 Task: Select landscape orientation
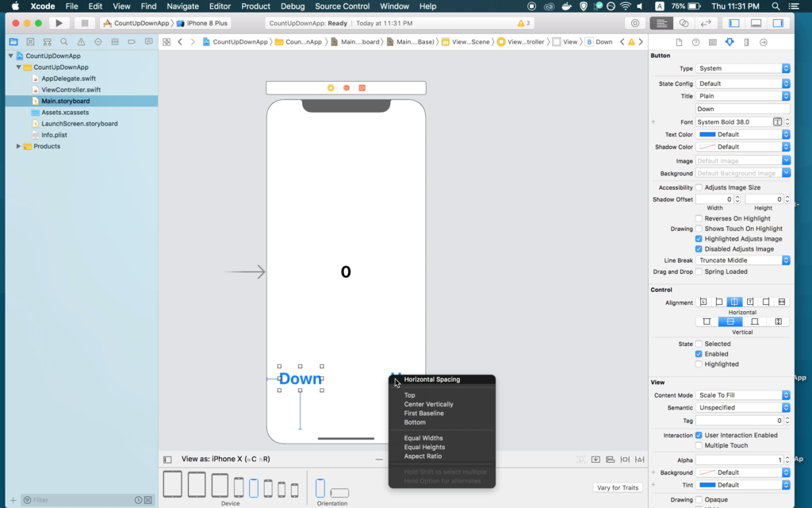tap(339, 492)
